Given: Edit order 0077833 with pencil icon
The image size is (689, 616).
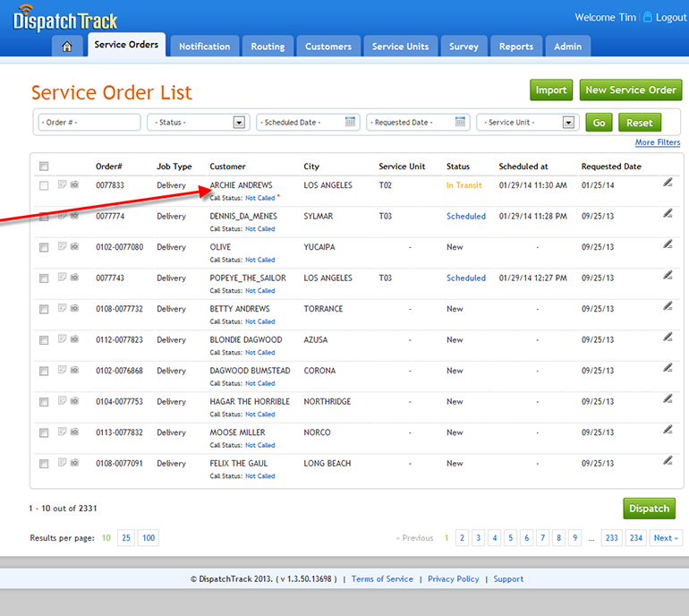Looking at the screenshot, I should [x=668, y=183].
